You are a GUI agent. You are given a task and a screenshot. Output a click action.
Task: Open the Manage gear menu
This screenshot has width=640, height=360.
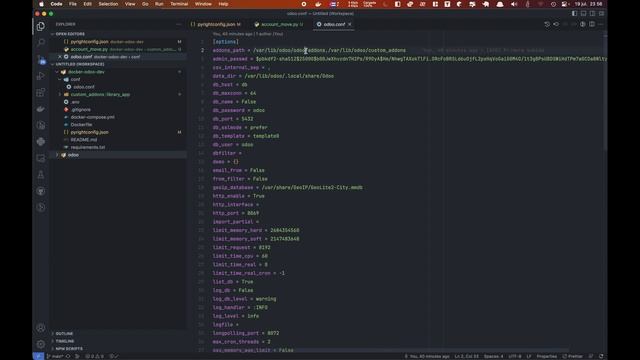point(41,344)
